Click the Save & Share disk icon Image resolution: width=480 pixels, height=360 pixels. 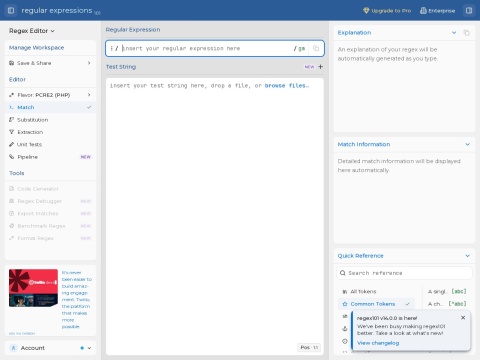11,63
